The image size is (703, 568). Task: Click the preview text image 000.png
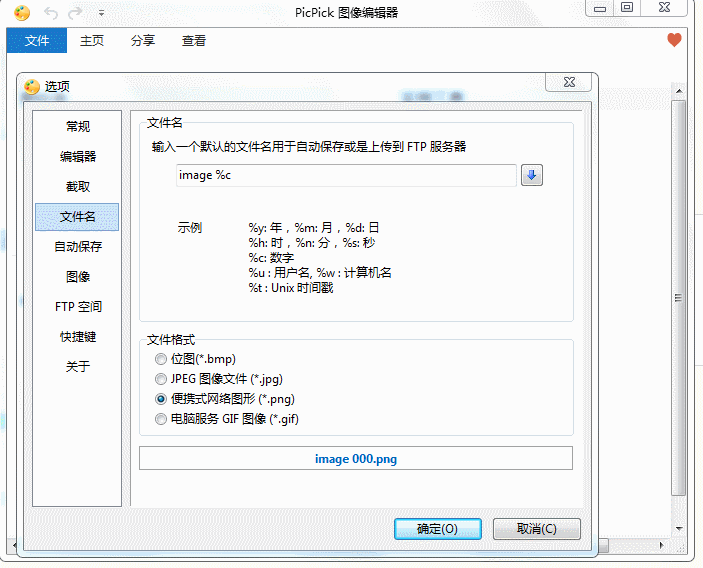pos(356,459)
